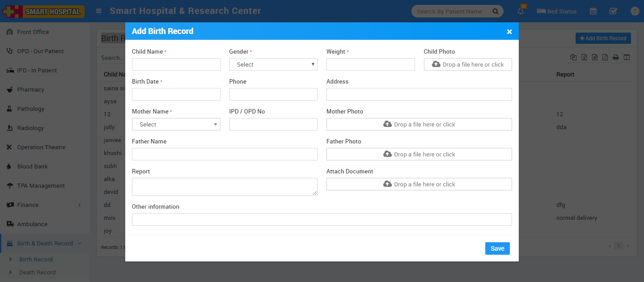Screen dimensions: 644x282
Task: Open Pharmacy in the sidebar
Action: click(x=30, y=89)
